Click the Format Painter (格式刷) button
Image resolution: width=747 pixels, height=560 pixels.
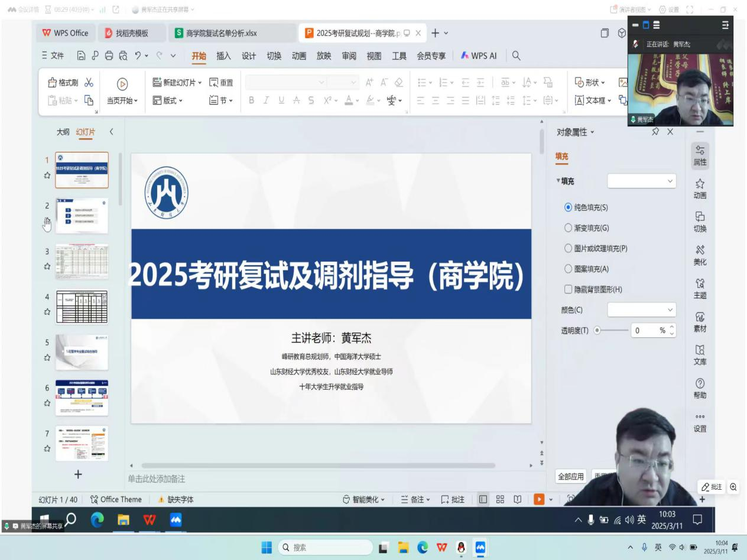(x=63, y=83)
